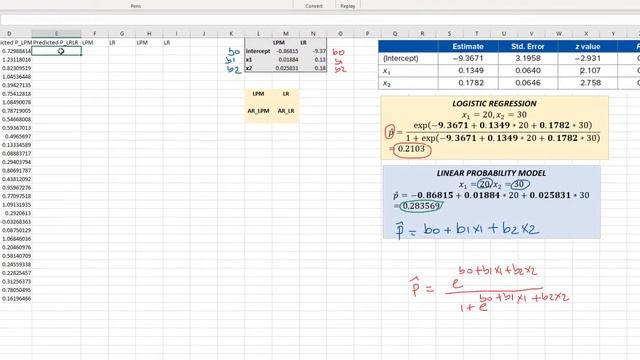Image resolution: width=640 pixels, height=360 pixels.
Task: Select column N header
Action: 313,33
